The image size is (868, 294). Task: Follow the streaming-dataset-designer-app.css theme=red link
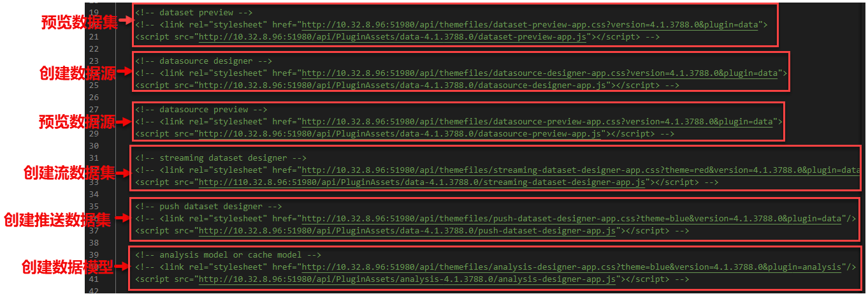pyautogui.click(x=581, y=170)
